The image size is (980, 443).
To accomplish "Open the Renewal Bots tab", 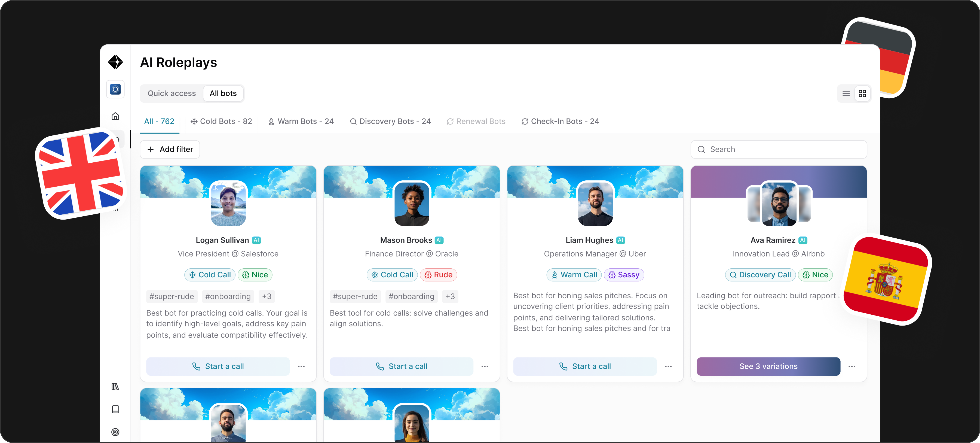I will point(476,121).
